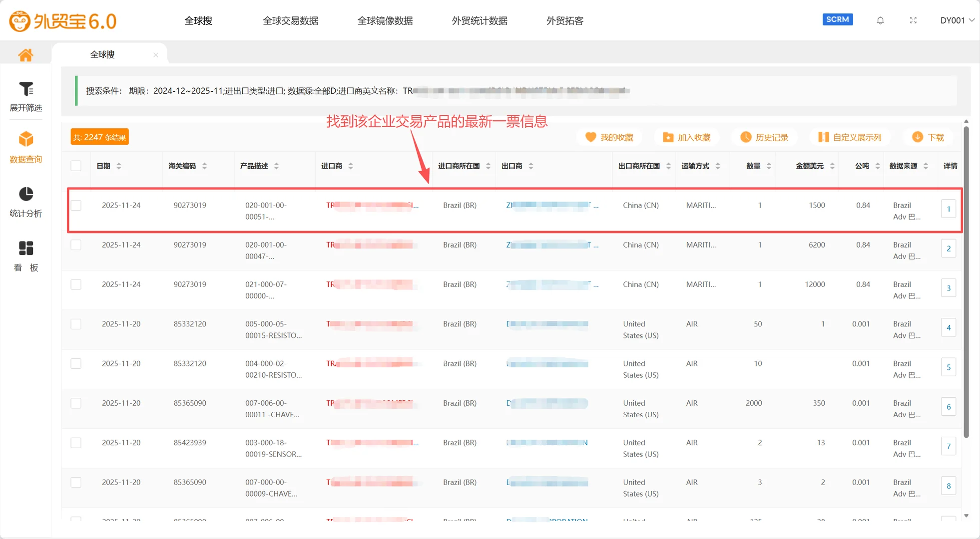
Task: Sort by the 日期 column arrows
Action: point(119,166)
